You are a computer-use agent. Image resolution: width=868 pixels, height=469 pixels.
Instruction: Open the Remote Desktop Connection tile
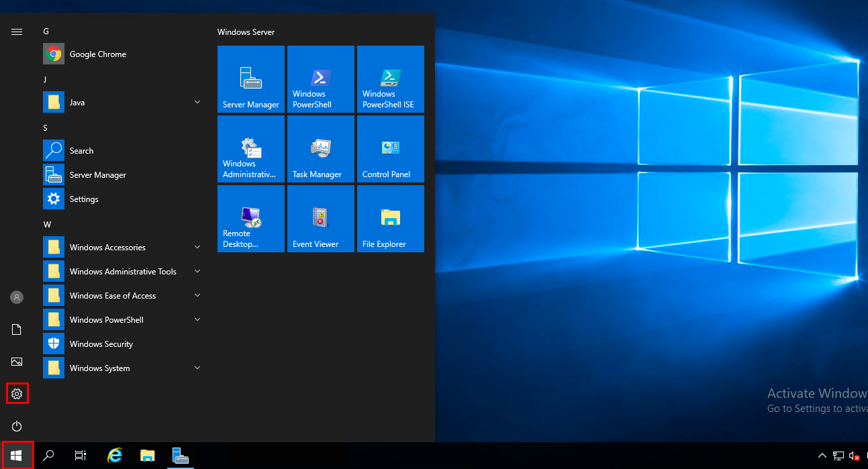point(251,219)
